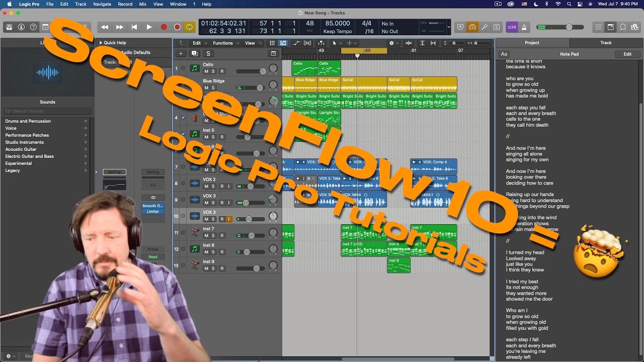Switch to the Track tab in Note Pad
The width and height of the screenshot is (644, 362).
[606, 43]
